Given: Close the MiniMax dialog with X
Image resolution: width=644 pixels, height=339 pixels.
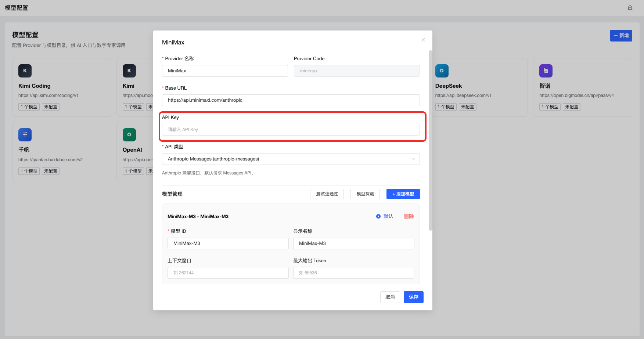Looking at the screenshot, I should pyautogui.click(x=423, y=40).
